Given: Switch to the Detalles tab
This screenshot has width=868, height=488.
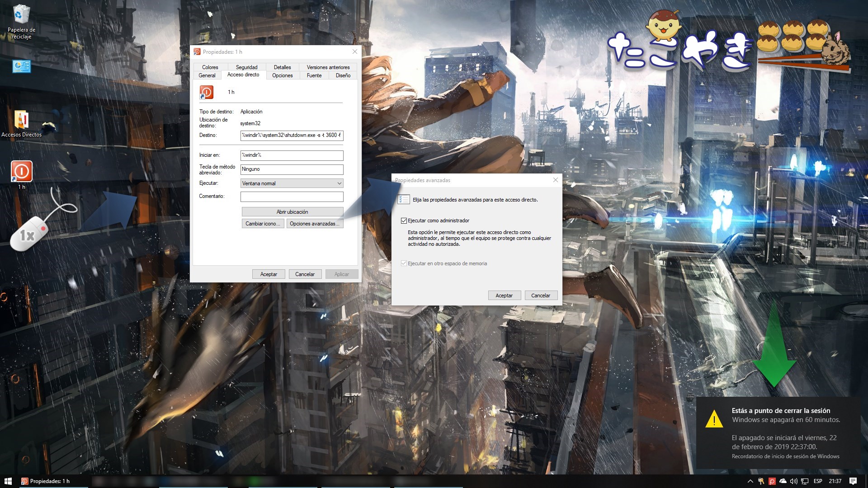Looking at the screenshot, I should tap(282, 67).
